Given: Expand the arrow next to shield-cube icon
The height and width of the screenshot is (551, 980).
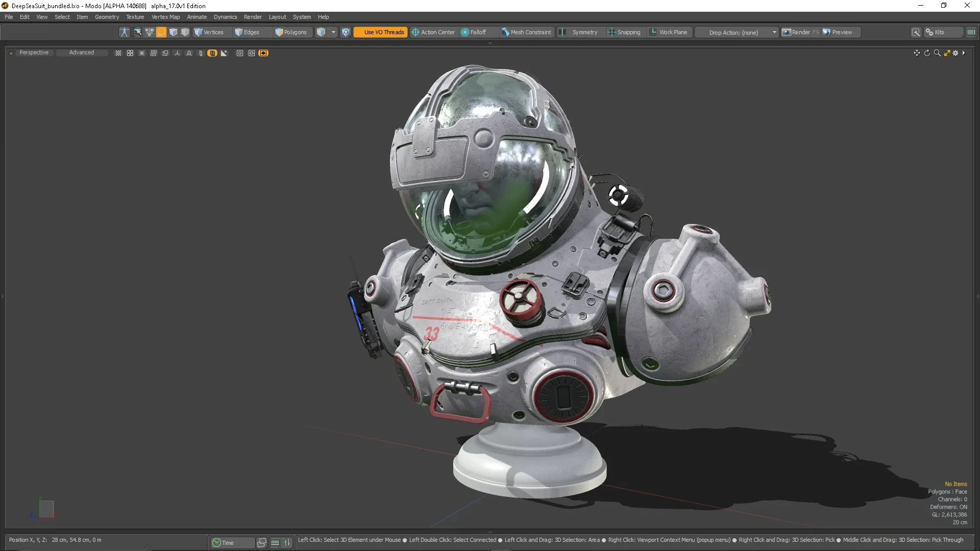Looking at the screenshot, I should [333, 32].
